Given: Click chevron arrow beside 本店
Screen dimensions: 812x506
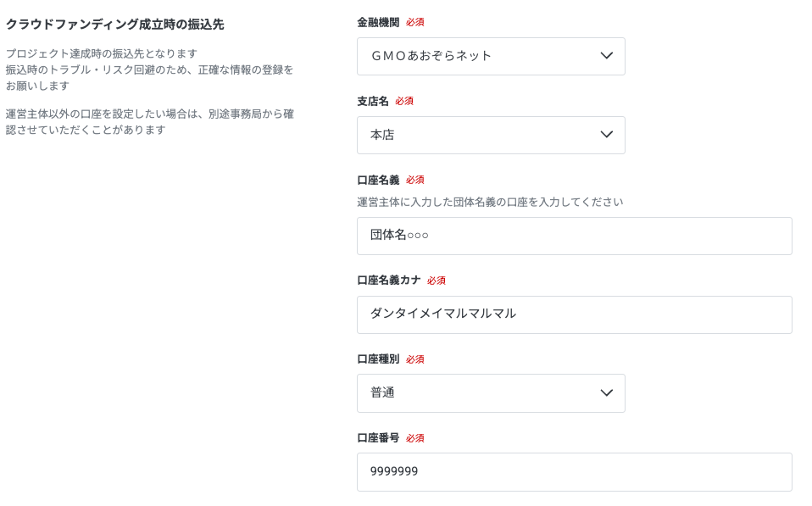Looking at the screenshot, I should [606, 135].
